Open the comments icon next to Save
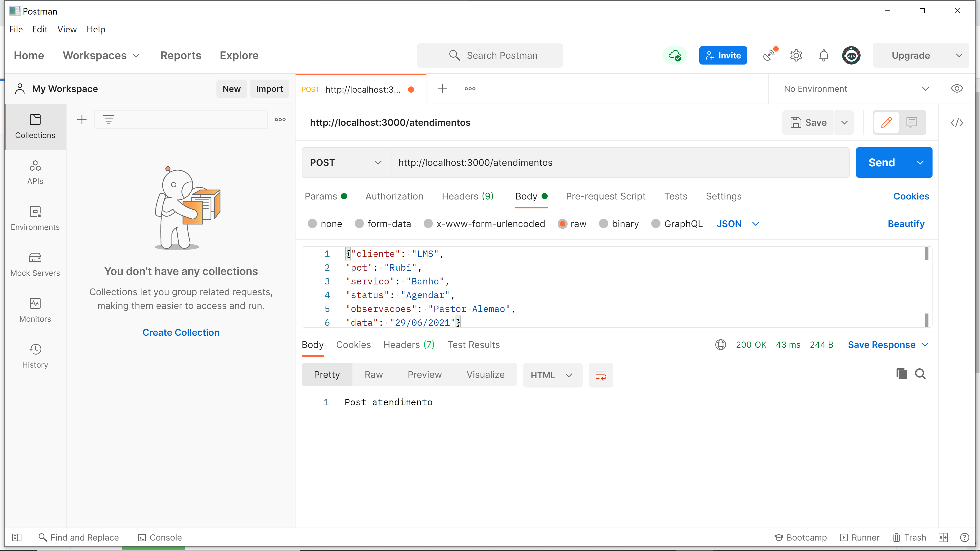 coord(912,122)
